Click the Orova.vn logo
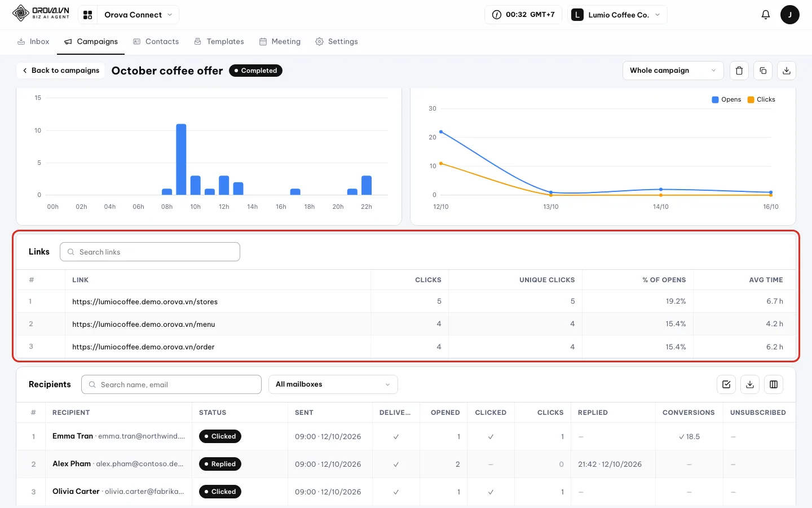812x508 pixels. 41,13
